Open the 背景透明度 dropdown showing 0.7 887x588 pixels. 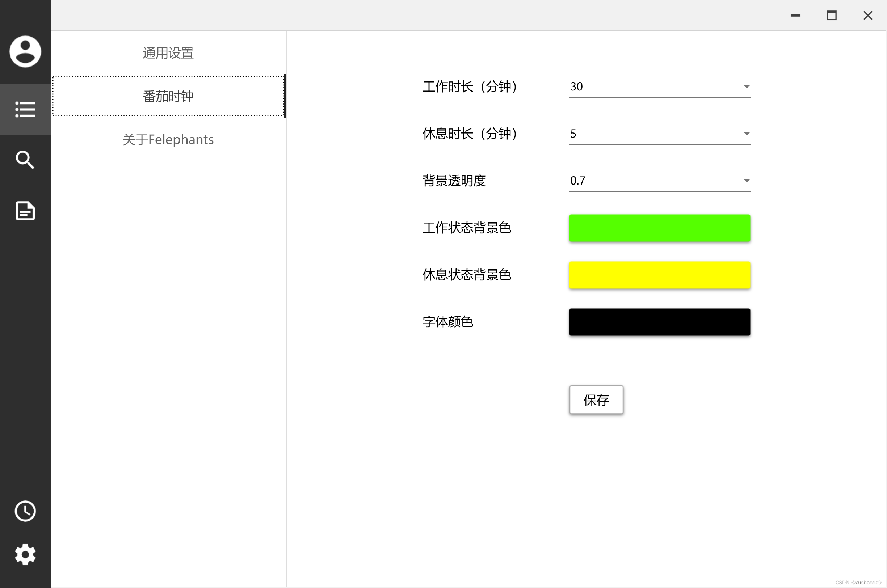[x=659, y=181]
